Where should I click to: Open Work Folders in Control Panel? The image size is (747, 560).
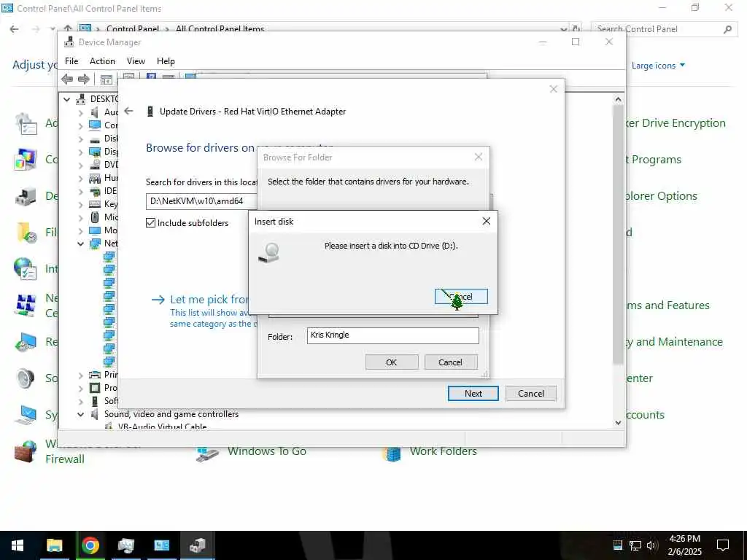[x=443, y=452]
